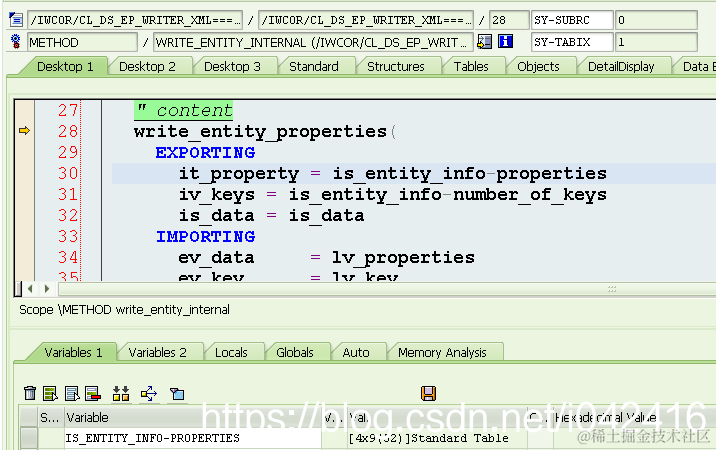
Task: Click the IMPORTING keyword on line 33
Action: pos(205,236)
